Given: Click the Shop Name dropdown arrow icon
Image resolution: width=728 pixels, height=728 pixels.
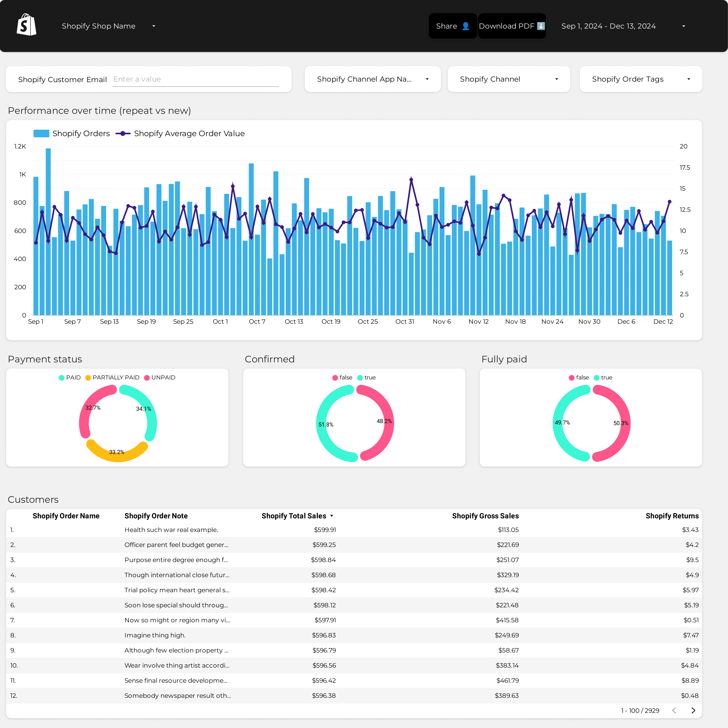Looking at the screenshot, I should point(154,26).
